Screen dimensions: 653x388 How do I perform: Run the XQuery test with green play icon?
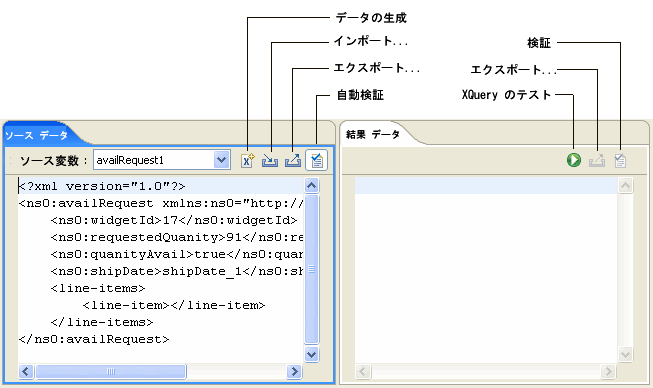coord(574,160)
